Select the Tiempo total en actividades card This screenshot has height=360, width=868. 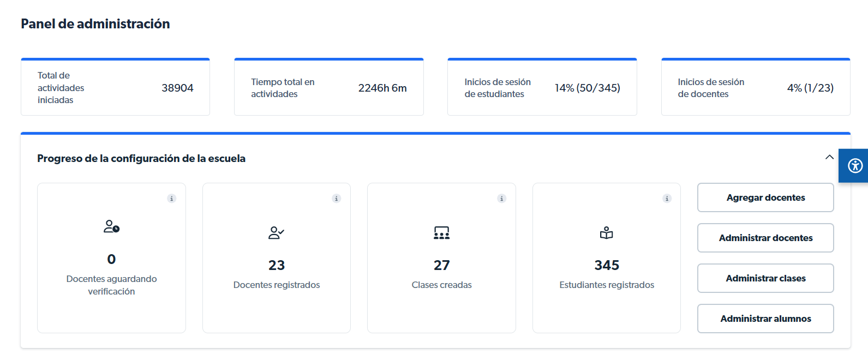click(x=328, y=88)
